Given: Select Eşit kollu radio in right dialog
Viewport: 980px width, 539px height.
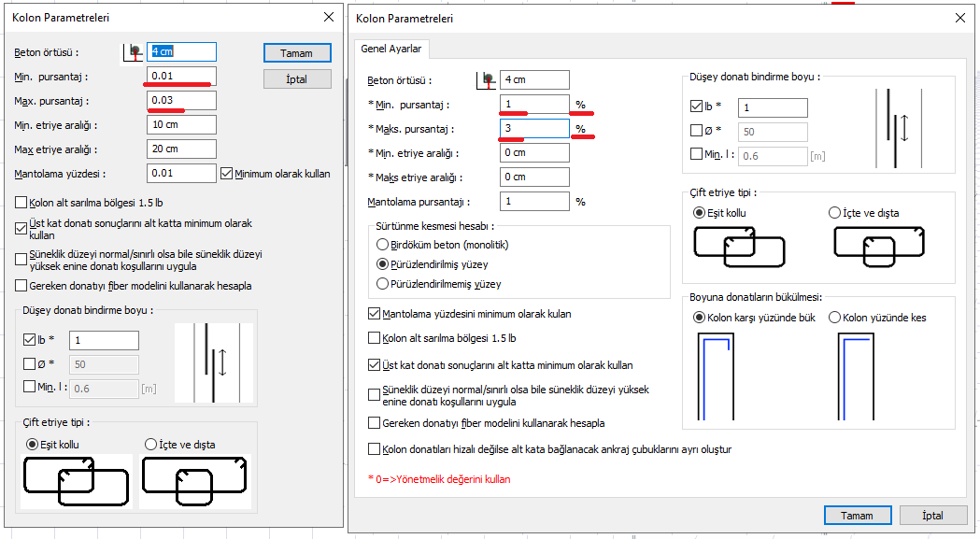Looking at the screenshot, I should (x=700, y=213).
